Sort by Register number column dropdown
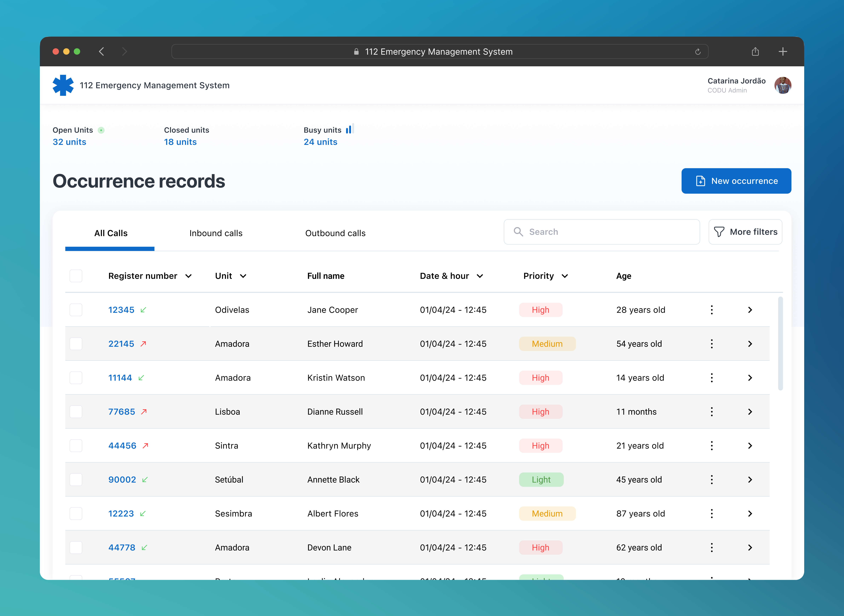844x616 pixels. (x=188, y=276)
